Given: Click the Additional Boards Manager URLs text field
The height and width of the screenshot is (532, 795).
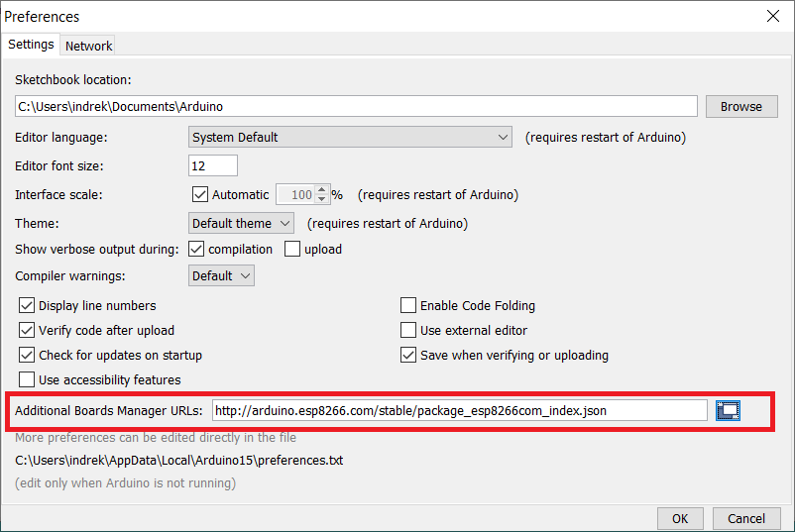Looking at the screenshot, I should (x=460, y=410).
